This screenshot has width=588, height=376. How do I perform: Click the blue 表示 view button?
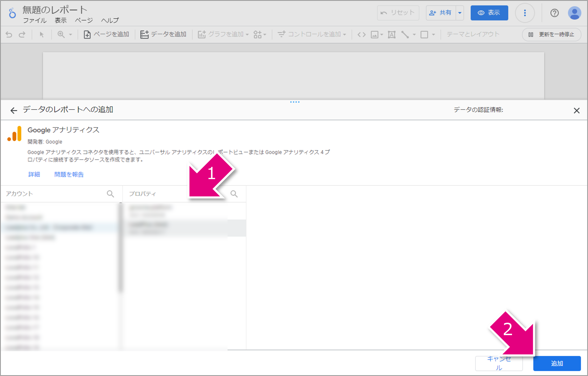(489, 13)
